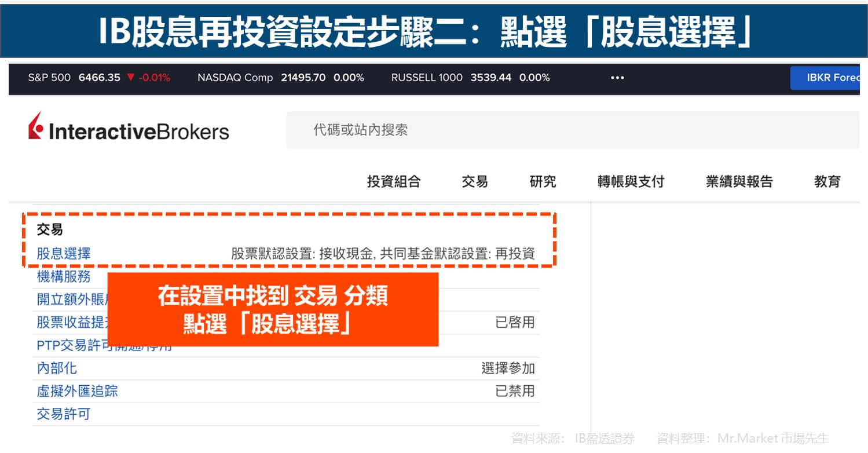Click the IBKR blue button in the ticker bar
The height and width of the screenshot is (453, 868).
tap(825, 78)
